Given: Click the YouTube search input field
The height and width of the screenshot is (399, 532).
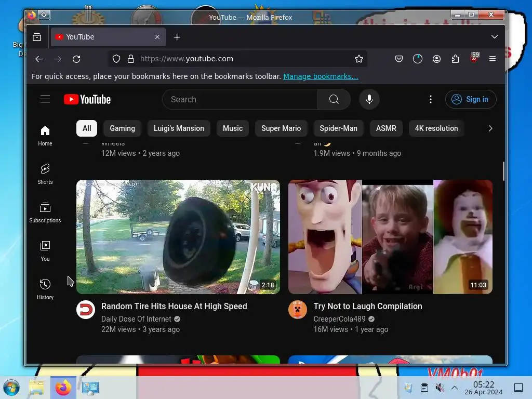Looking at the screenshot, I should pyautogui.click(x=240, y=99).
